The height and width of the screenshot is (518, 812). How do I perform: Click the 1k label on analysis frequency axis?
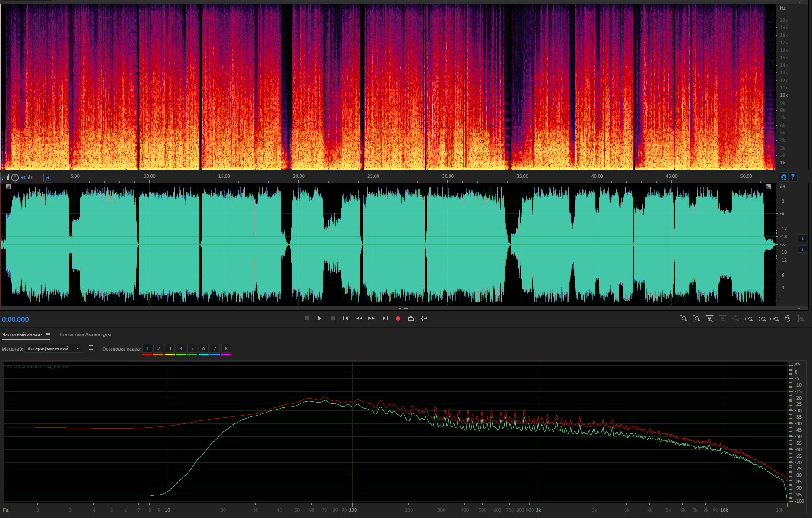coord(538,510)
